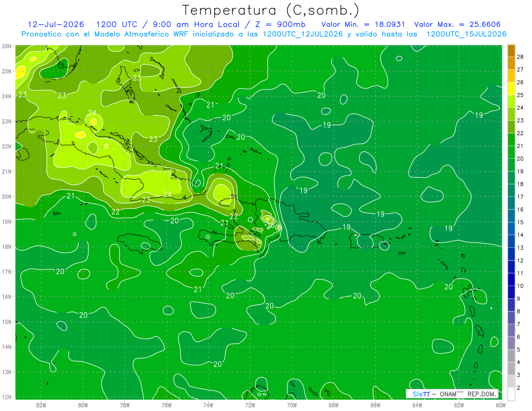Click the latitude axis label '16N'

coord(6,297)
